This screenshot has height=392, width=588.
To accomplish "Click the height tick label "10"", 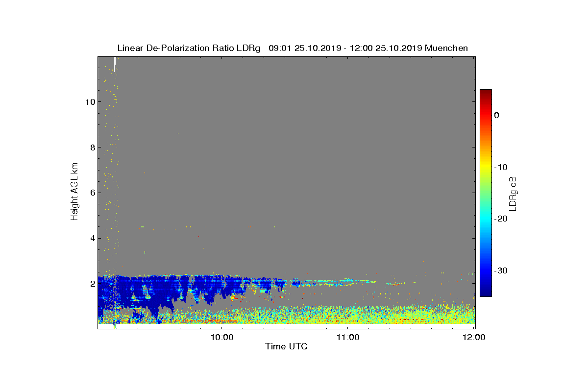I will pyautogui.click(x=90, y=102).
